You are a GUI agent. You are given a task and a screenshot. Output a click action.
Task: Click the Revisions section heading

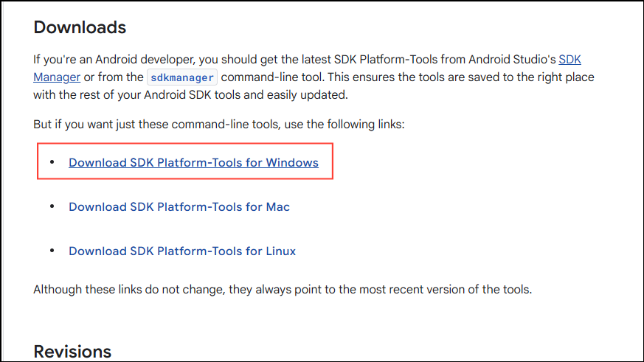click(x=72, y=351)
